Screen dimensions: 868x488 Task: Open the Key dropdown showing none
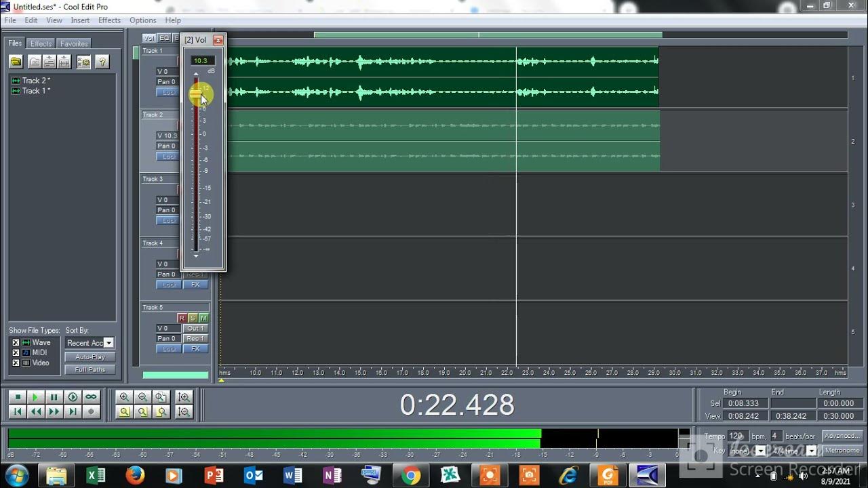click(760, 451)
